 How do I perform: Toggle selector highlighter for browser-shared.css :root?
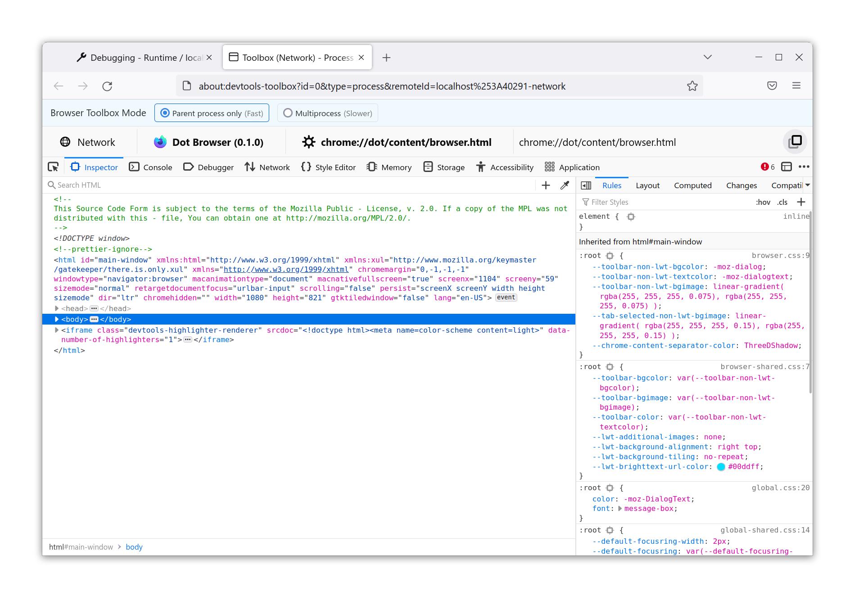610,367
